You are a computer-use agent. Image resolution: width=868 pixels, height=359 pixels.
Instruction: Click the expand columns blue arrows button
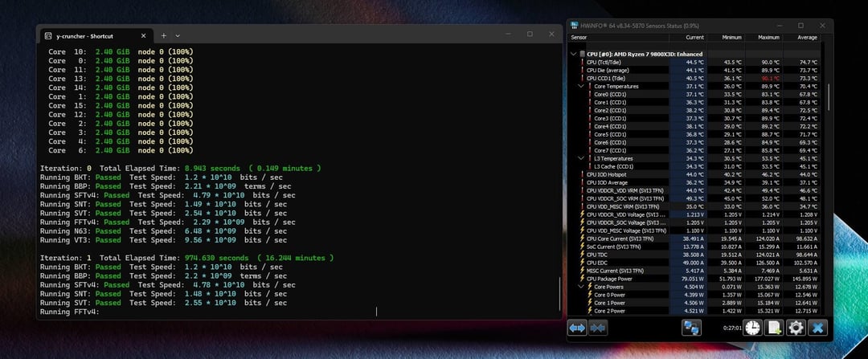pos(577,327)
